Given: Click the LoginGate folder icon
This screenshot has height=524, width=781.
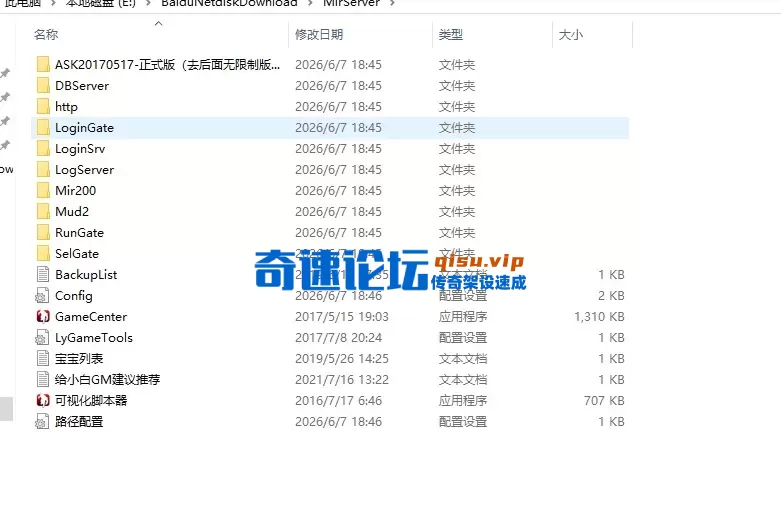Looking at the screenshot, I should click(x=43, y=128).
